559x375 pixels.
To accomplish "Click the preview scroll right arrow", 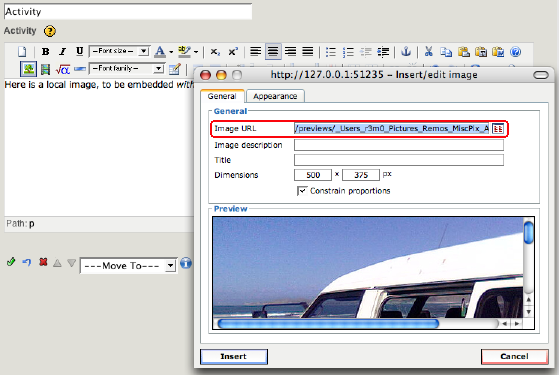I will point(517,324).
